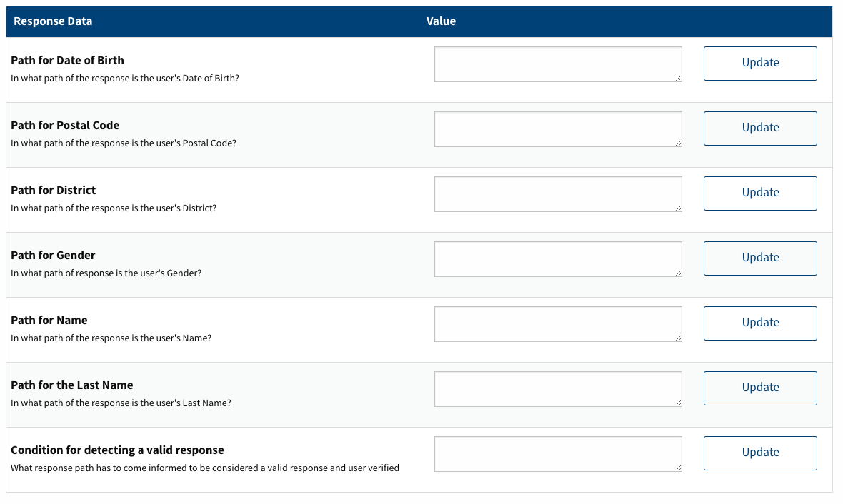Select the District path input field
This screenshot has height=504, width=843.
[x=557, y=194]
